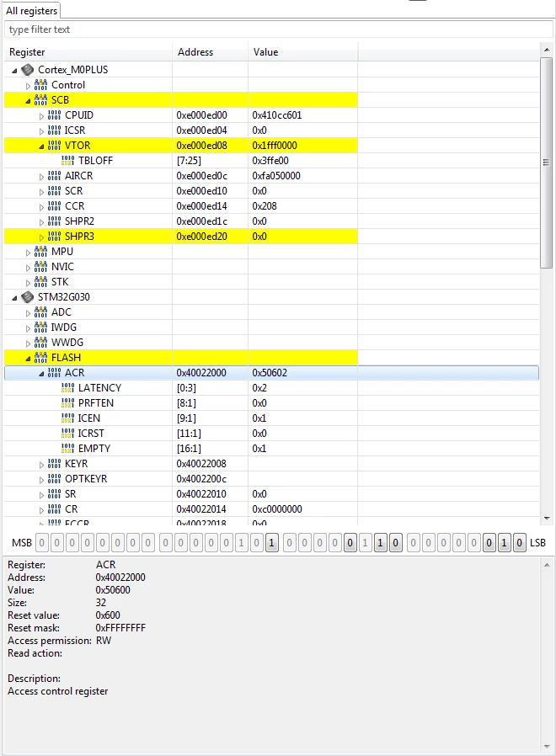Toggle bit 8 box for PRFTEN
Image resolution: width=556 pixels, height=756 pixels.
[395, 543]
